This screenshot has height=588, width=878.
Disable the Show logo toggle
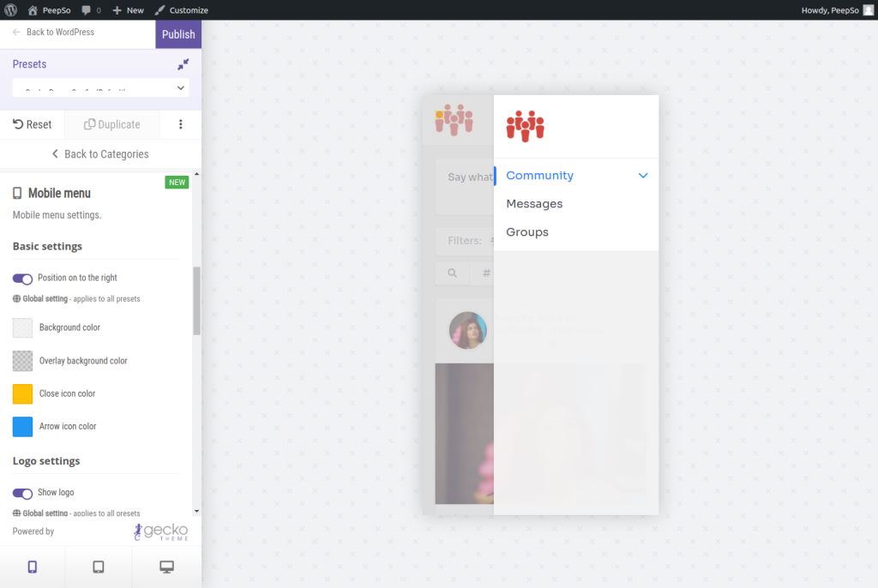21,493
